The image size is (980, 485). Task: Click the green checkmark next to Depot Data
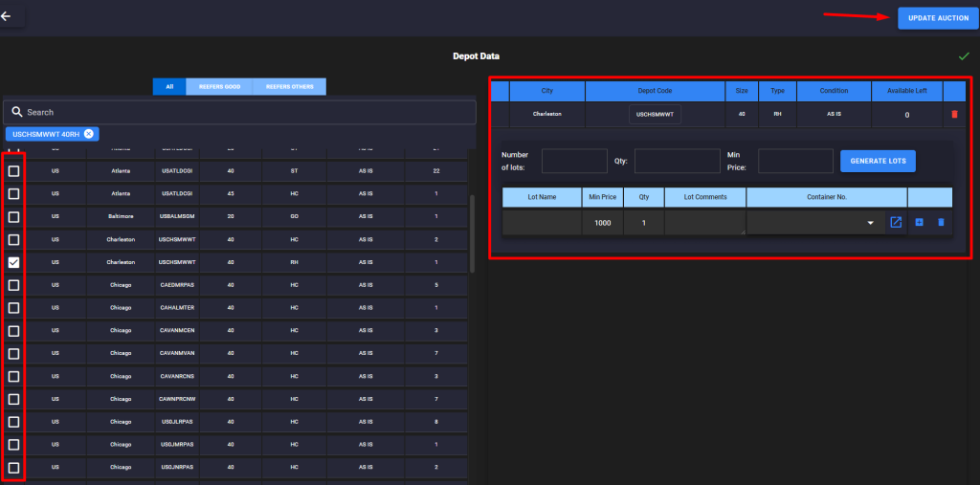(x=964, y=56)
